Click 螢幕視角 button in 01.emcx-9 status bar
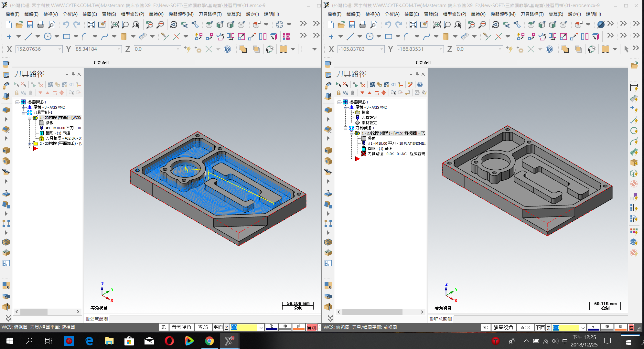The image size is (644, 349). click(181, 327)
